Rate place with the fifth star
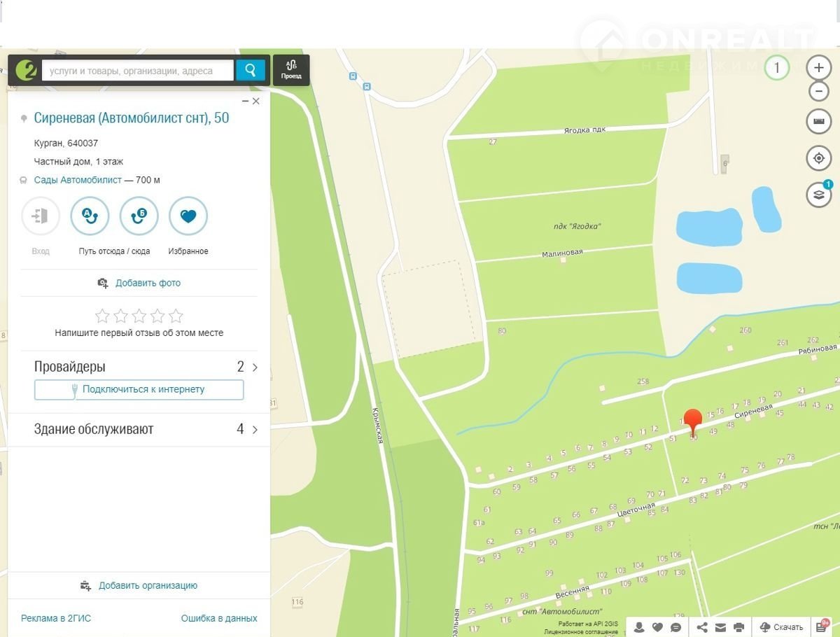Image resolution: width=840 pixels, height=637 pixels. [176, 316]
